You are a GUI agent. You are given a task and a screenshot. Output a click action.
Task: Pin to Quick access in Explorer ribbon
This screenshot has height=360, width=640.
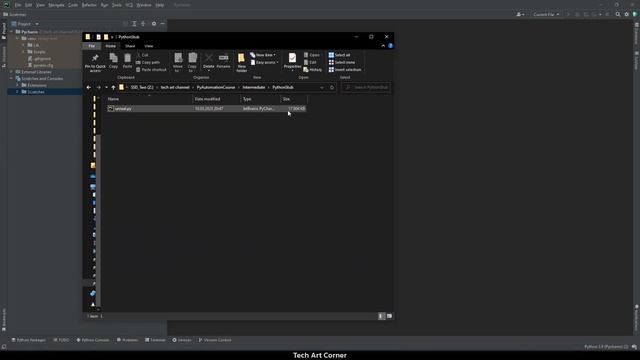click(x=95, y=62)
